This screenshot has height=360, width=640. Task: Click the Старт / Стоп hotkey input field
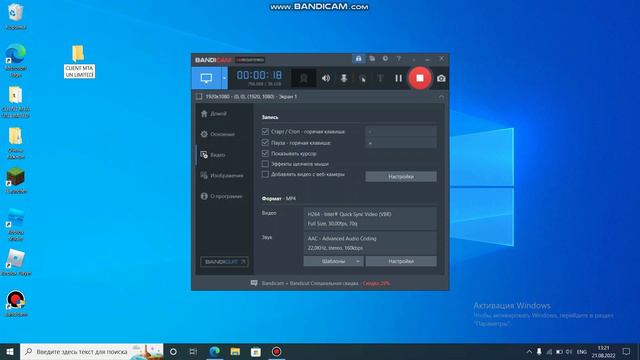click(x=401, y=131)
